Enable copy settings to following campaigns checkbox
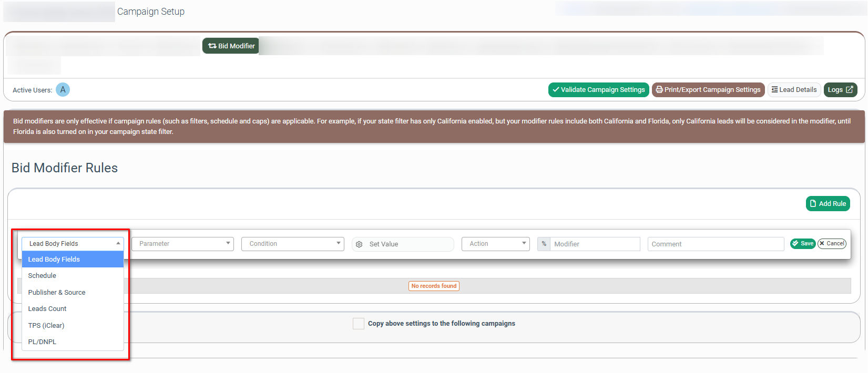This screenshot has width=868, height=373. [x=359, y=324]
